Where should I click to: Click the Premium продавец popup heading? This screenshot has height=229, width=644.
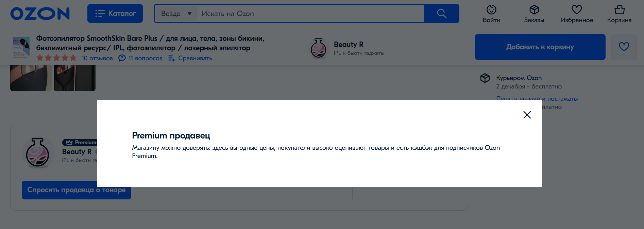pos(171,135)
